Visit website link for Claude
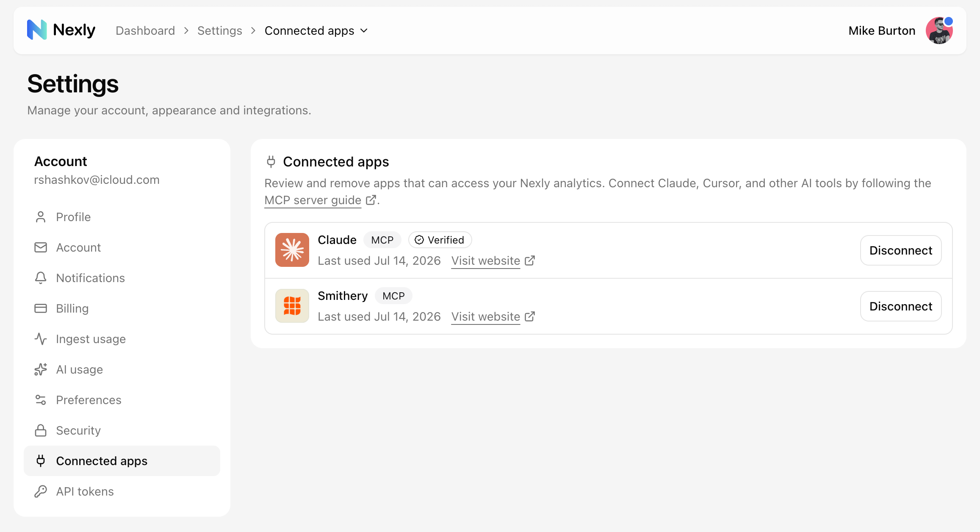980x532 pixels. 486,260
